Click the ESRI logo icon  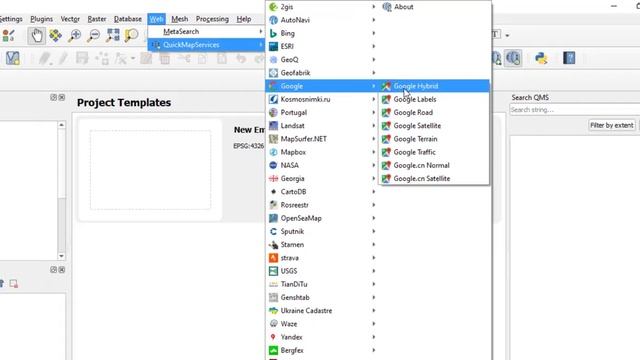tap(273, 47)
